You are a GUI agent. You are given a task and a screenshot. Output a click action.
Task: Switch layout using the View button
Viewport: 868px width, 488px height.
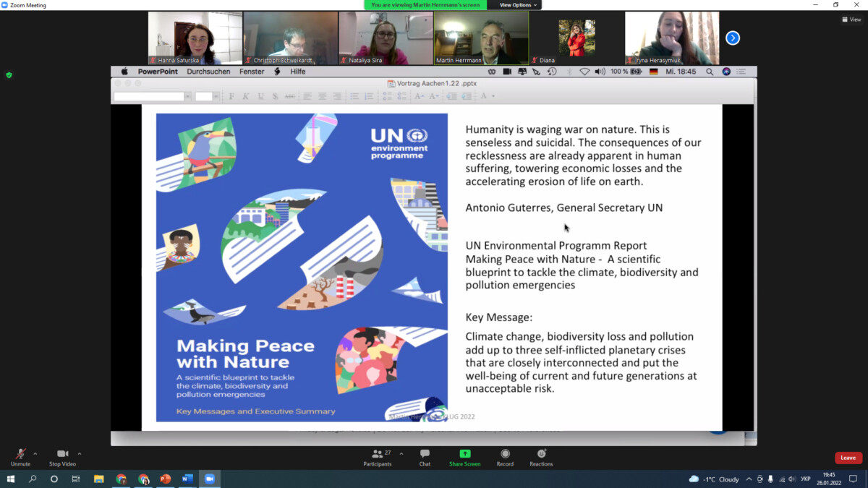pos(851,20)
